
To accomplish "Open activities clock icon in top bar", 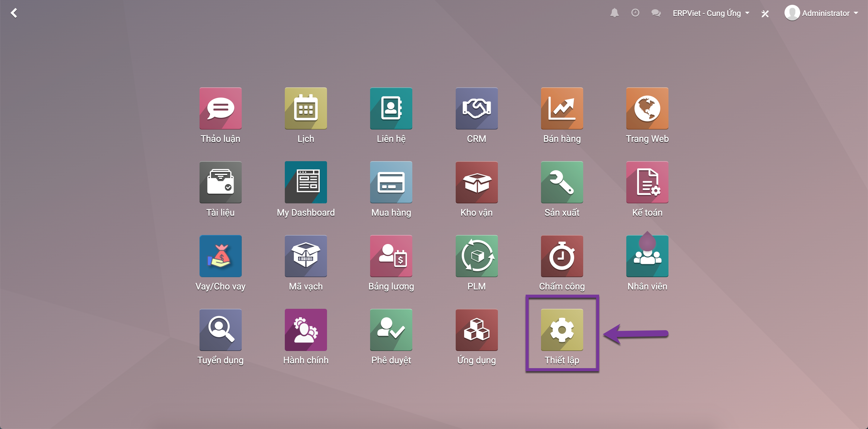I will (x=635, y=13).
